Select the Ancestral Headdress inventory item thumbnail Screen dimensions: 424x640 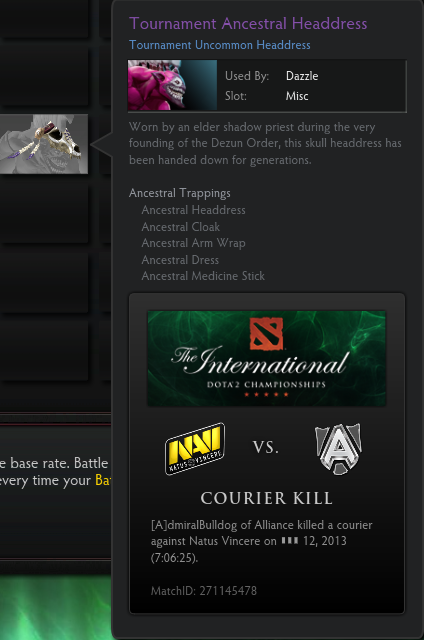pos(44,144)
